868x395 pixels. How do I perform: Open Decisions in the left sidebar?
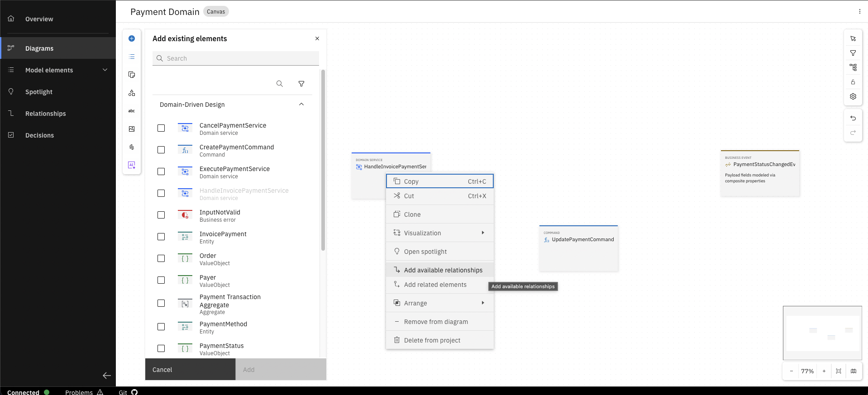[58, 135]
